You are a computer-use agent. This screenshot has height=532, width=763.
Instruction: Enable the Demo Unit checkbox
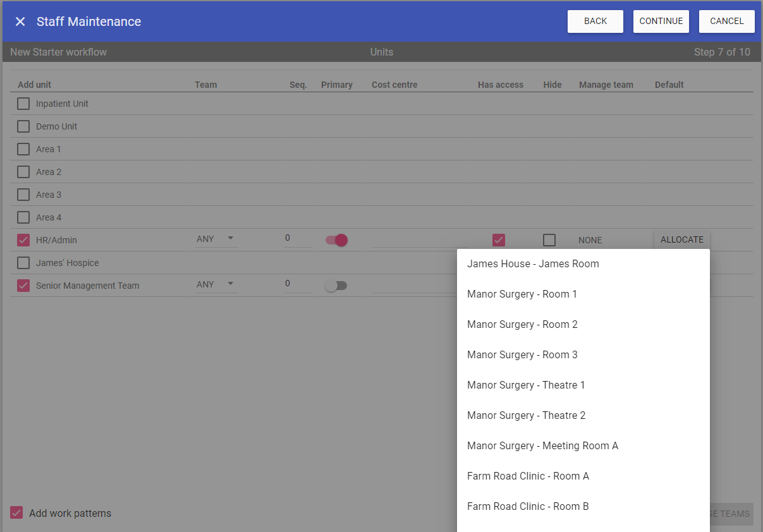[23, 126]
